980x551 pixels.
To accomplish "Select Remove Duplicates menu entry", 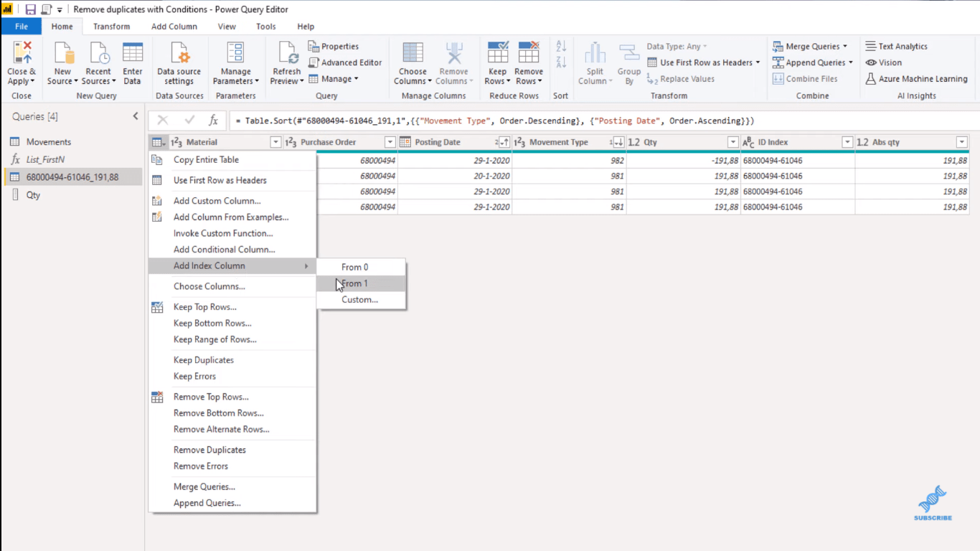I will click(x=232, y=450).
